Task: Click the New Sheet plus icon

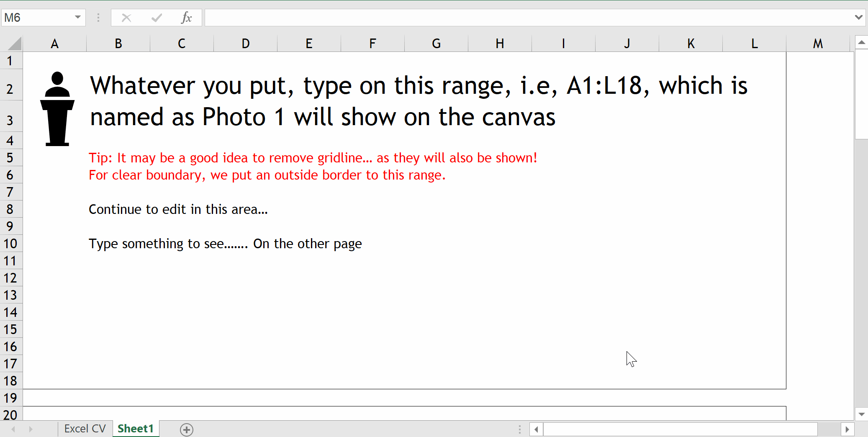Action: 187,429
